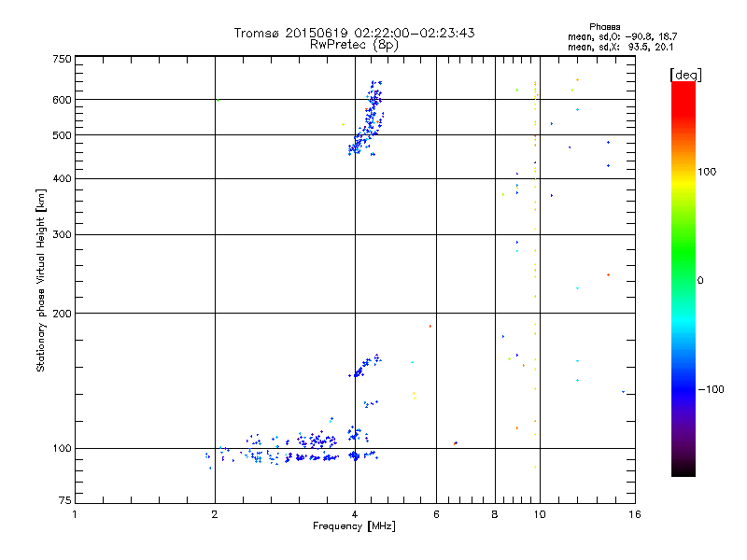Click the green data point at 2 MHz, 600 km
The image size is (747, 560).
pos(218,100)
